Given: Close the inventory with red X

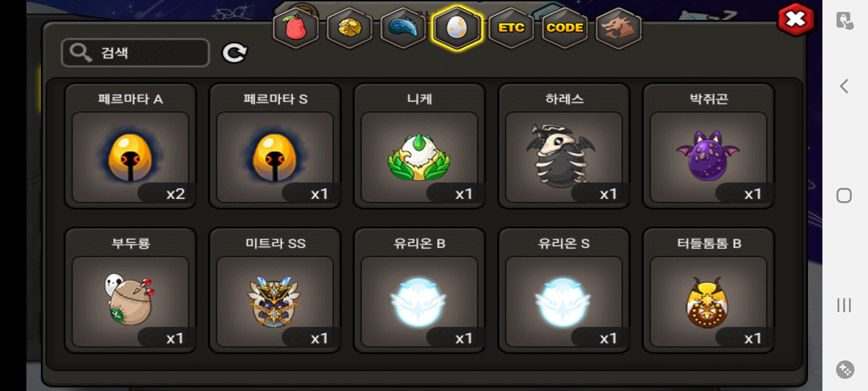Looking at the screenshot, I should point(796,20).
